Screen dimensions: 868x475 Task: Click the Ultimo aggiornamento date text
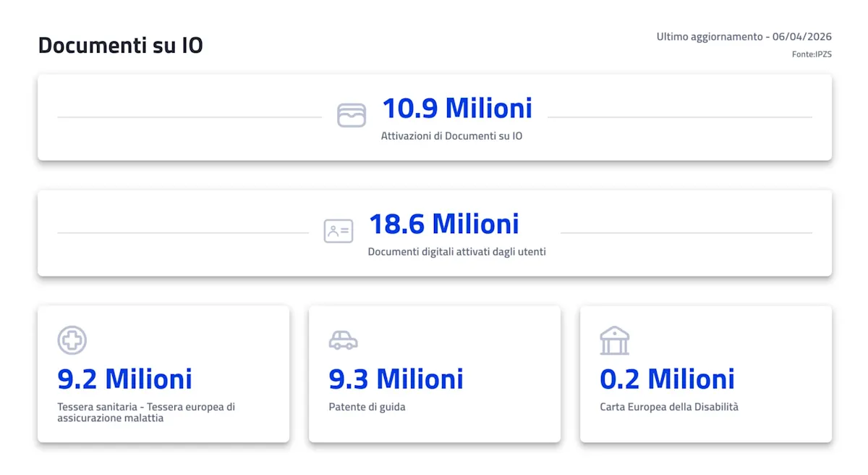click(744, 36)
